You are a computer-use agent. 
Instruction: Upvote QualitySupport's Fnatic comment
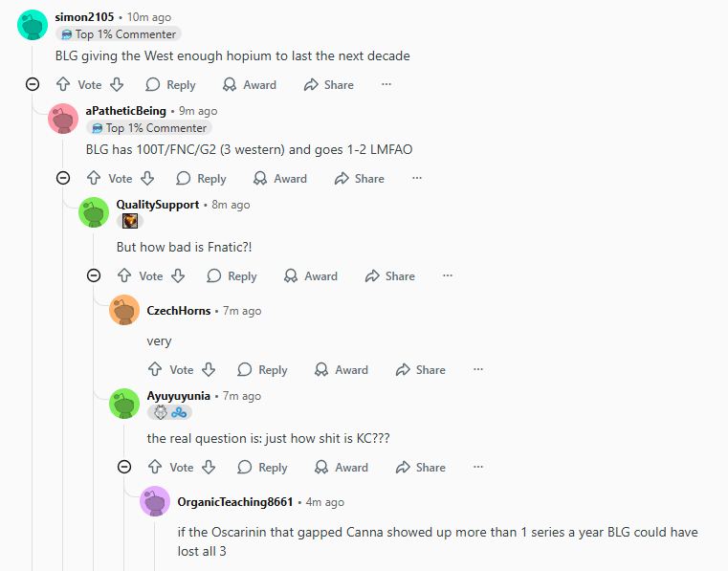coord(124,276)
